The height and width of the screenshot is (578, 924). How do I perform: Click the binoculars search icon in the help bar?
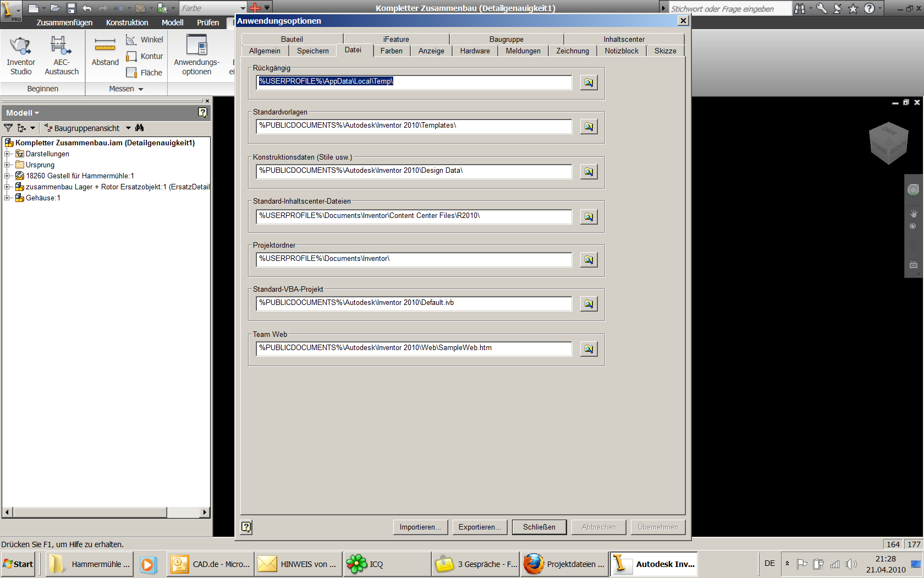pos(800,8)
